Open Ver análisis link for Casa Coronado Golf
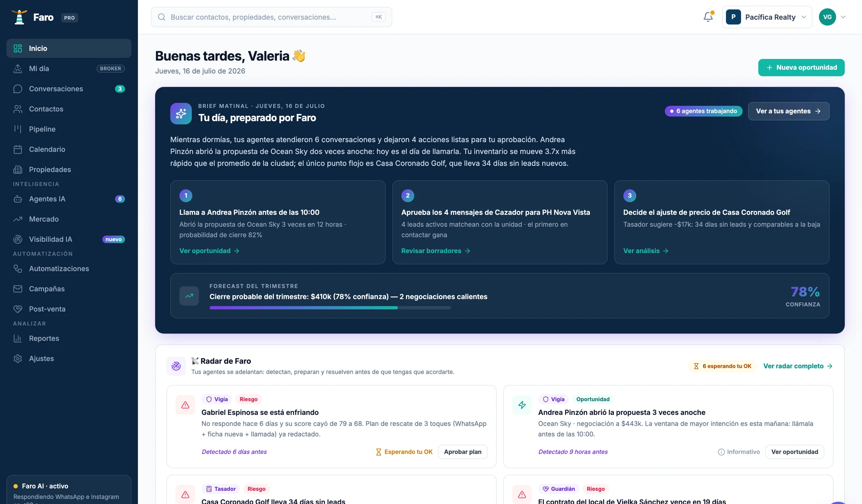 pyautogui.click(x=646, y=251)
